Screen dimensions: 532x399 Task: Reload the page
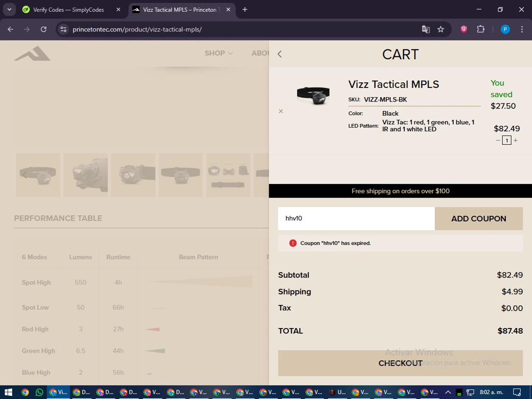click(x=44, y=29)
